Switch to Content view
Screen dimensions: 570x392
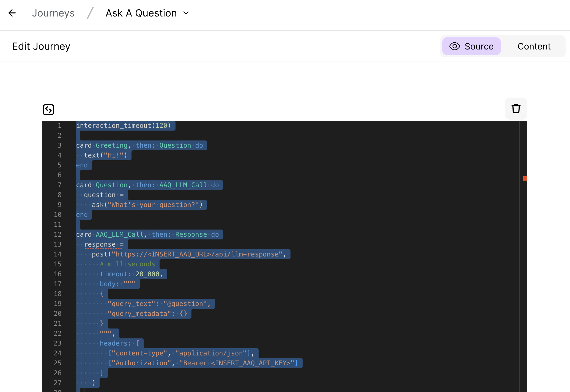534,46
